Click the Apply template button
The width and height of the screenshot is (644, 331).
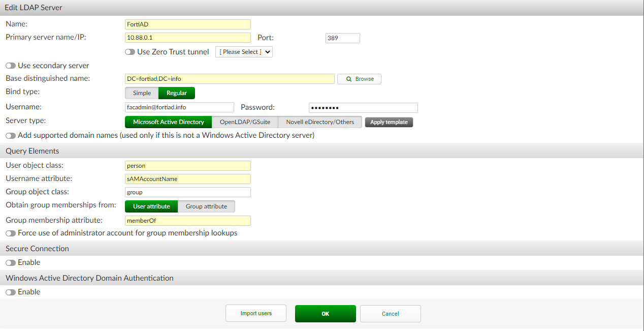coord(389,122)
